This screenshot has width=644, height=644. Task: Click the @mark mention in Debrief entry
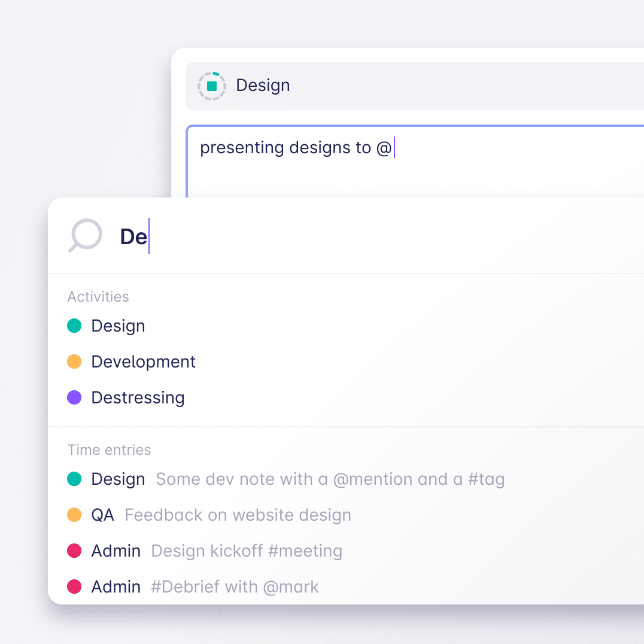(x=291, y=587)
